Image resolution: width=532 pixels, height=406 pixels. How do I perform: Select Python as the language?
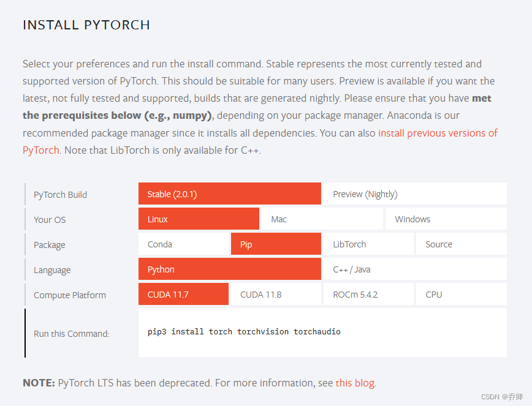click(x=230, y=269)
